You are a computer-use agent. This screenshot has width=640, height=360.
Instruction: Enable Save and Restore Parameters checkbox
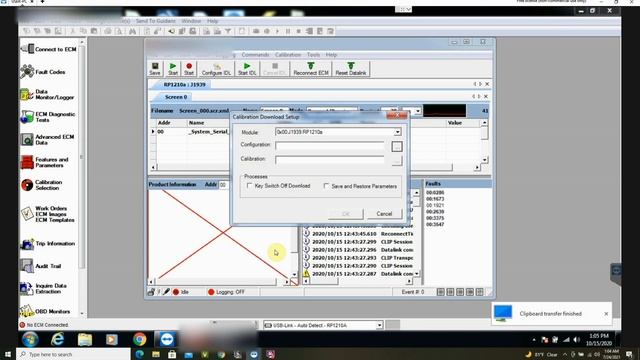(326, 186)
